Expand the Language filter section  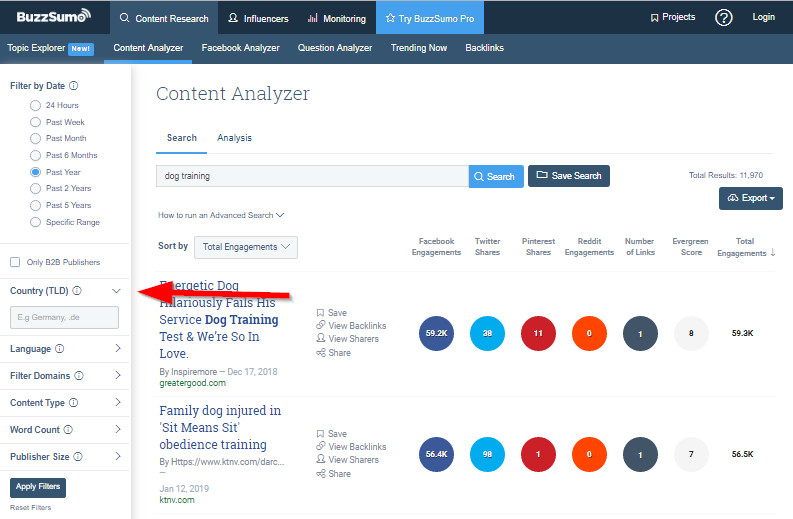[118, 349]
